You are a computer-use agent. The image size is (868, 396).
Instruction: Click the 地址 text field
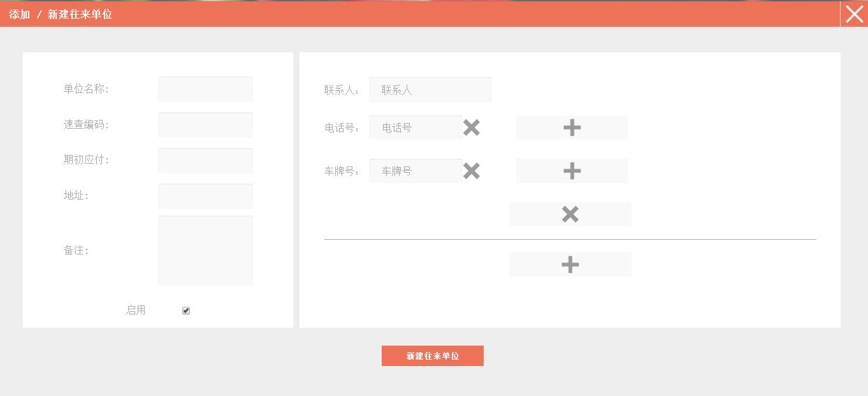[x=205, y=196]
